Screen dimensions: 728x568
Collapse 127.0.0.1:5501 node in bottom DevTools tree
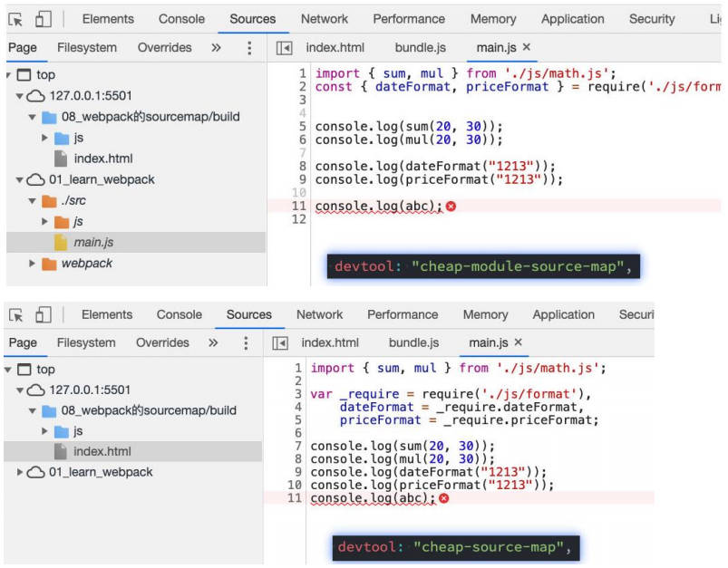(x=20, y=390)
